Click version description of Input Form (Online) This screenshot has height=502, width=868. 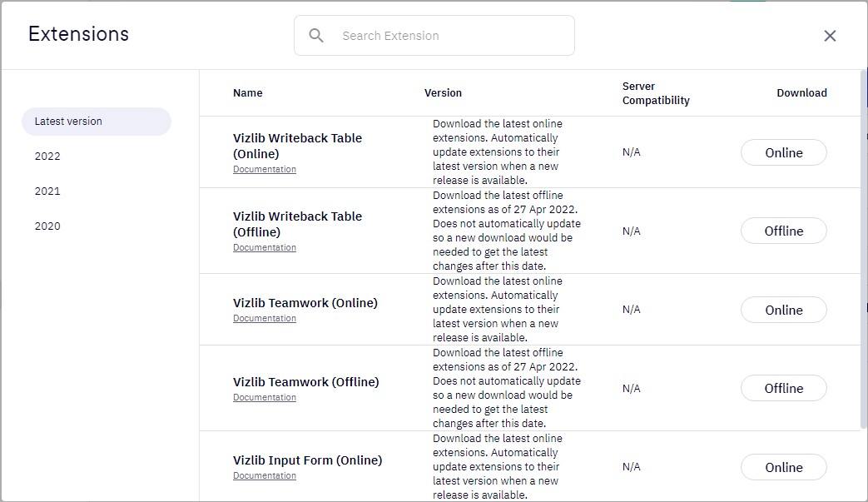tap(497, 466)
